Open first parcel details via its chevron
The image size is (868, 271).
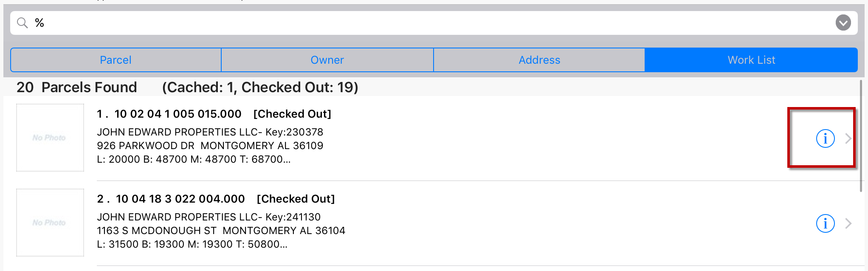point(848,138)
